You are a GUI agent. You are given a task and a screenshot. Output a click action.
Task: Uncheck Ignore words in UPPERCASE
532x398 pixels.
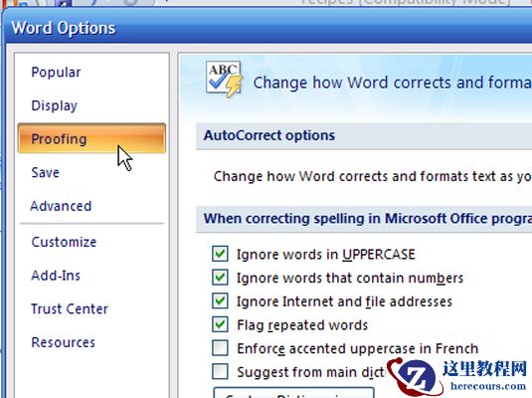(220, 254)
